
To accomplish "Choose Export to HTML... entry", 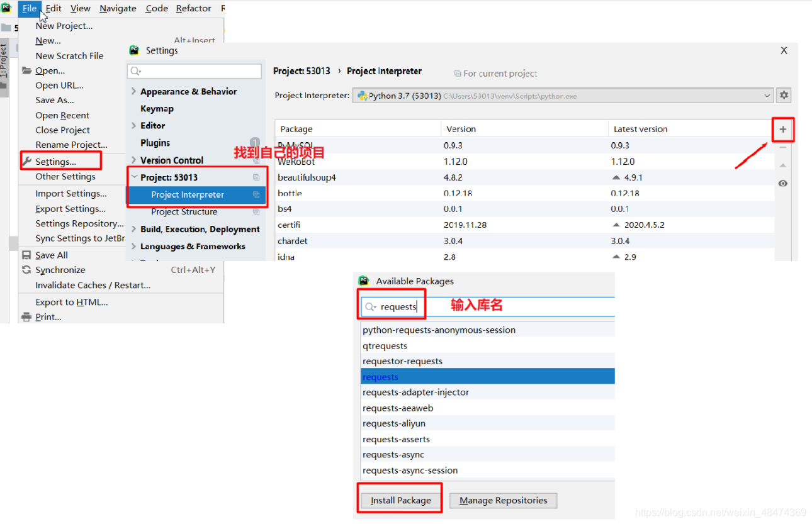I will (72, 302).
